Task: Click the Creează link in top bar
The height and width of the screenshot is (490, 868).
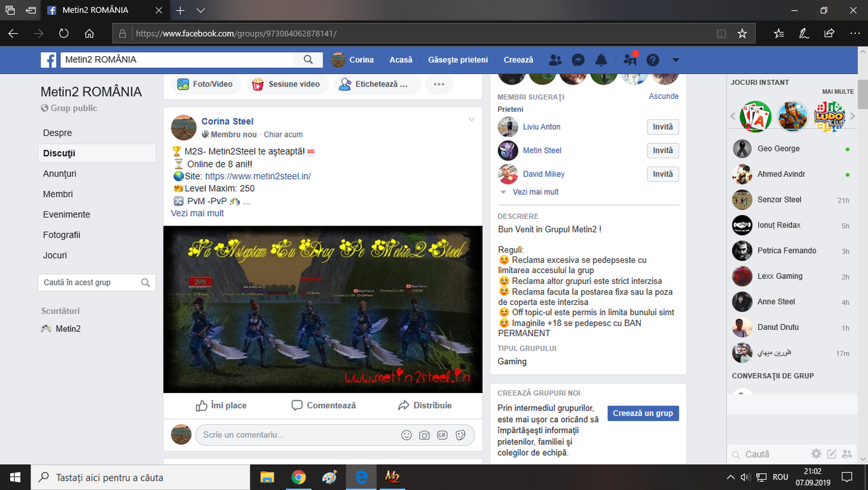Action: click(x=519, y=60)
